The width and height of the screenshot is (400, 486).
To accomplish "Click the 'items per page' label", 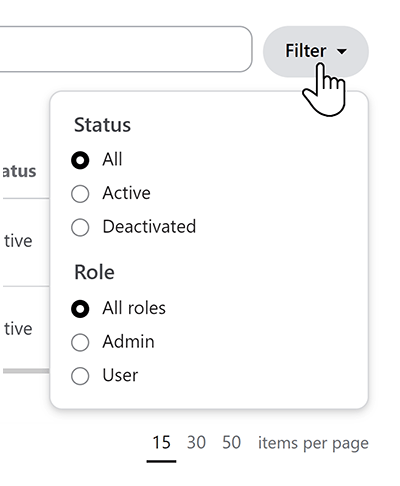I will pos(313,444).
